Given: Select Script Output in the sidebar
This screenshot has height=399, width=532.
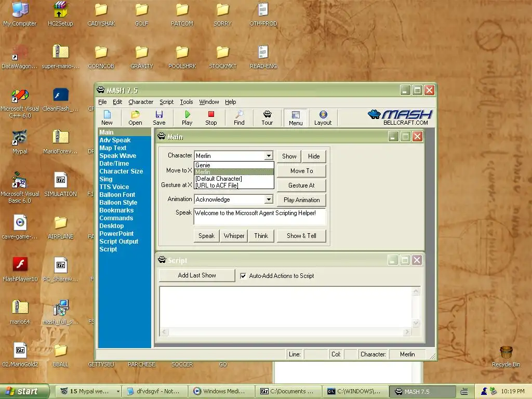Looking at the screenshot, I should point(119,242).
